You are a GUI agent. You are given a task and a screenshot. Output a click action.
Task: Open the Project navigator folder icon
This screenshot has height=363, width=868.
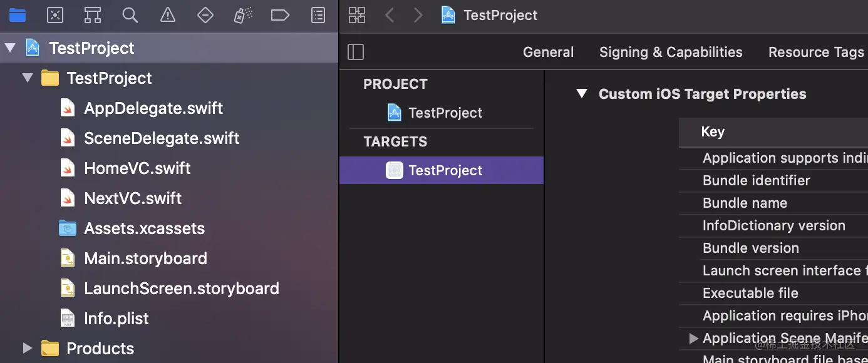point(18,14)
